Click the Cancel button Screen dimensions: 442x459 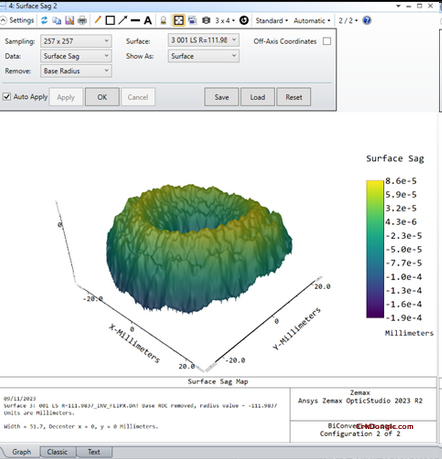[x=138, y=97]
